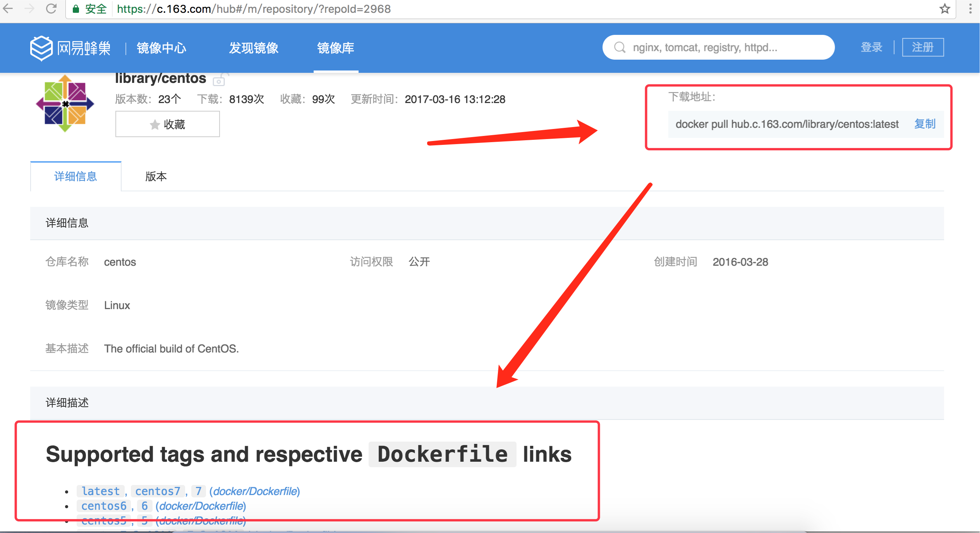The height and width of the screenshot is (533, 980).
Task: Switch to the 版本 tab
Action: [x=156, y=176]
